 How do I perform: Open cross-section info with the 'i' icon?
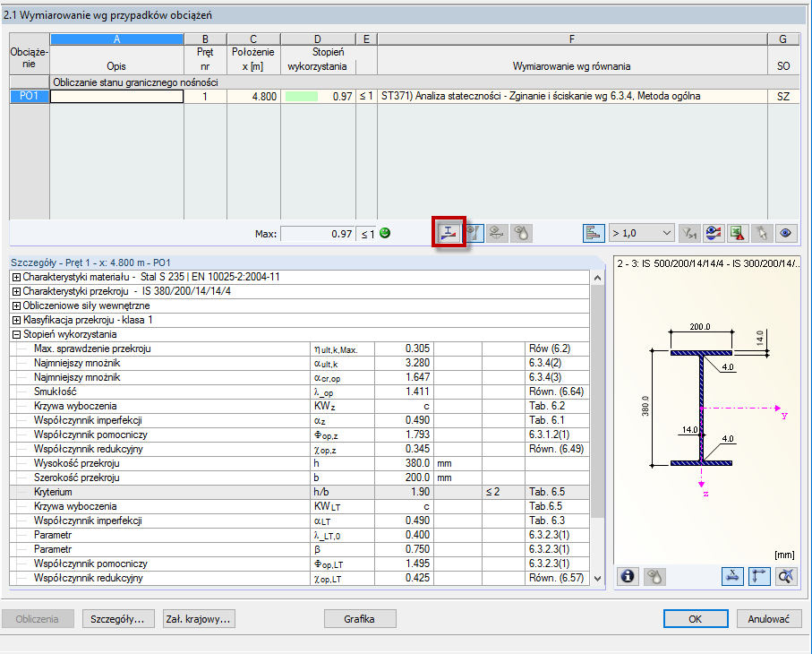pyautogui.click(x=628, y=576)
